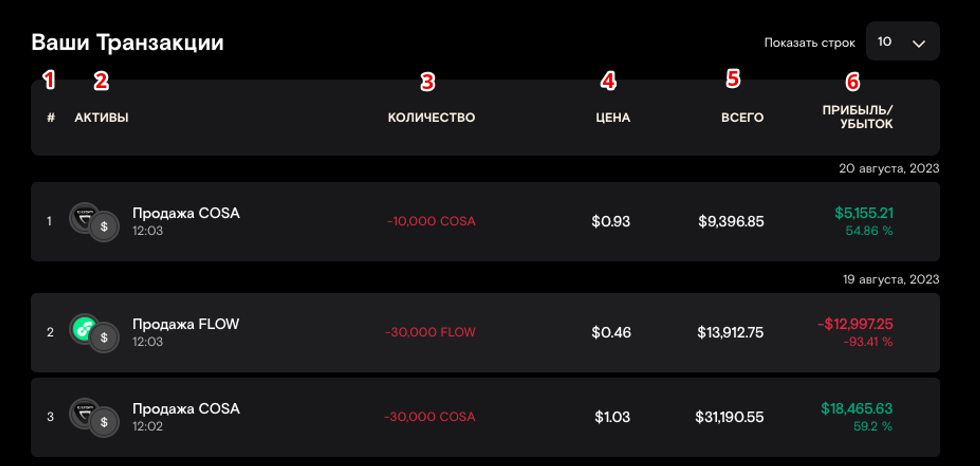Screen dimensions: 980x466
Task: Click the green FLOW coin icon
Action: [x=83, y=327]
